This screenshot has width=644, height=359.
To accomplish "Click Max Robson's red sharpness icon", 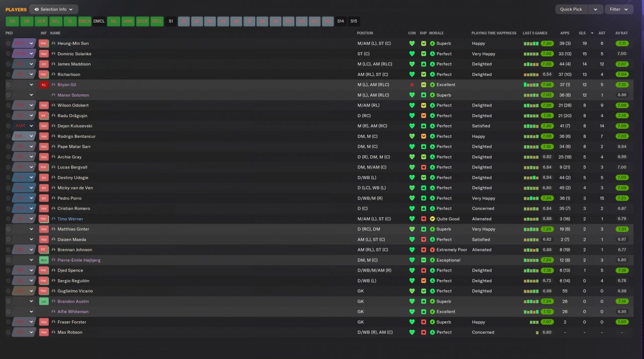I will 424,332.
